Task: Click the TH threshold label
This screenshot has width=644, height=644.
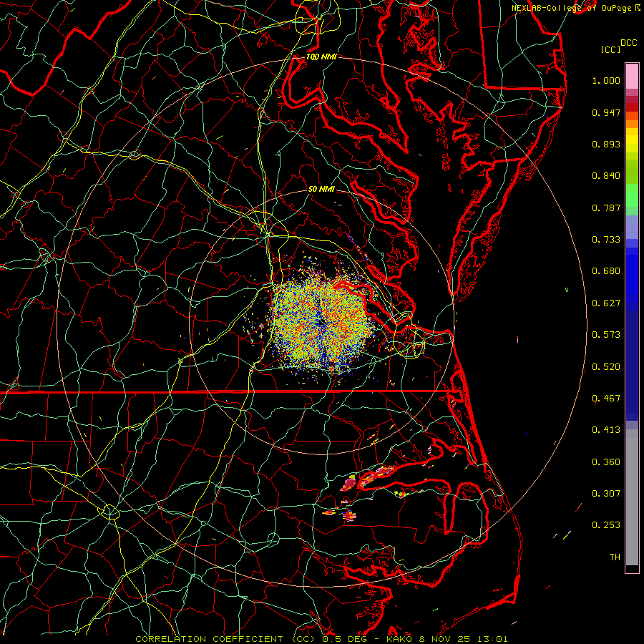Action: click(x=615, y=557)
